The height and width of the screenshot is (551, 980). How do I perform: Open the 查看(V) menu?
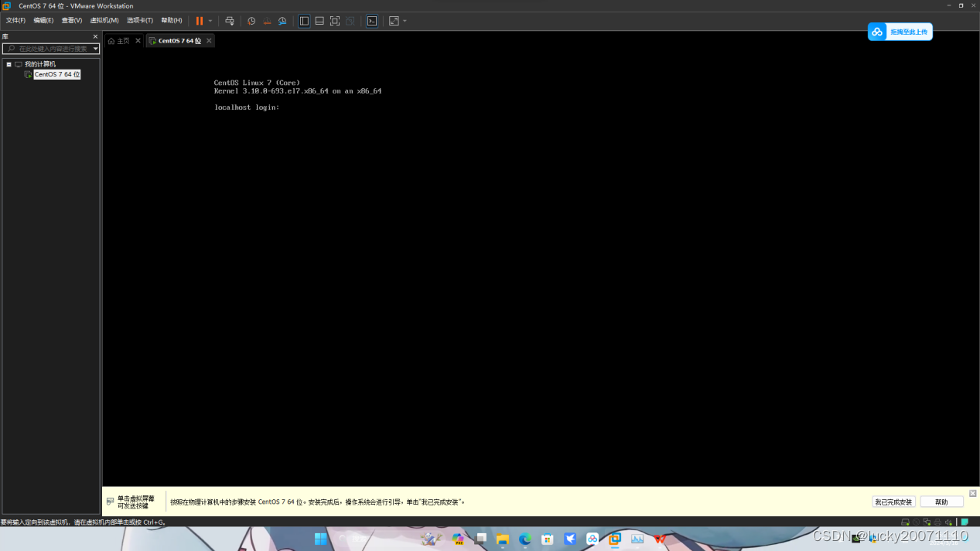[x=72, y=21]
